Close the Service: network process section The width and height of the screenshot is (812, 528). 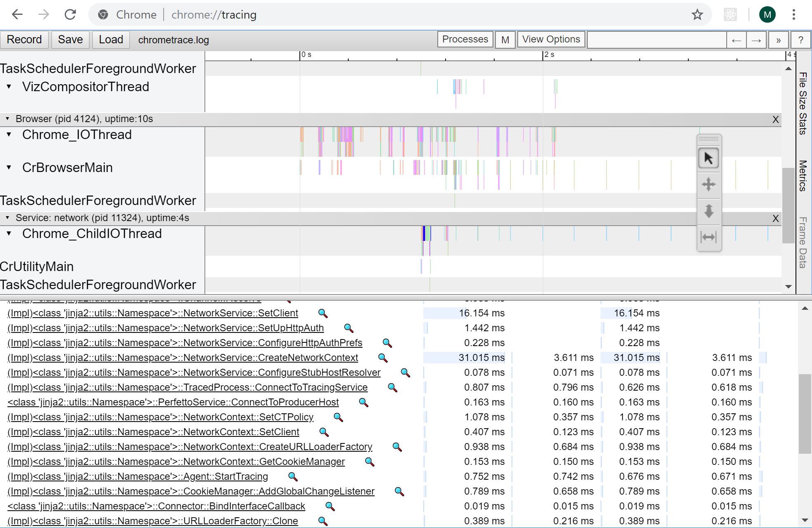tap(775, 219)
